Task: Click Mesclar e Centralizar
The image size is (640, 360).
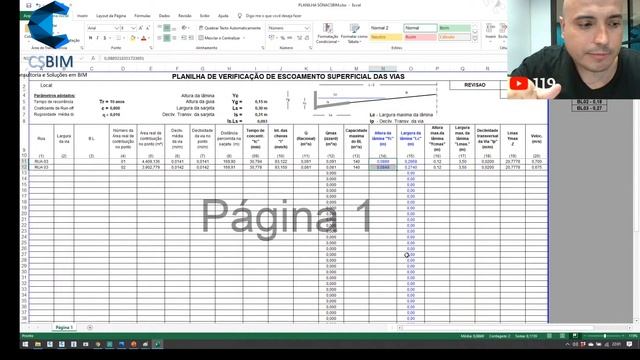Action: (220, 38)
